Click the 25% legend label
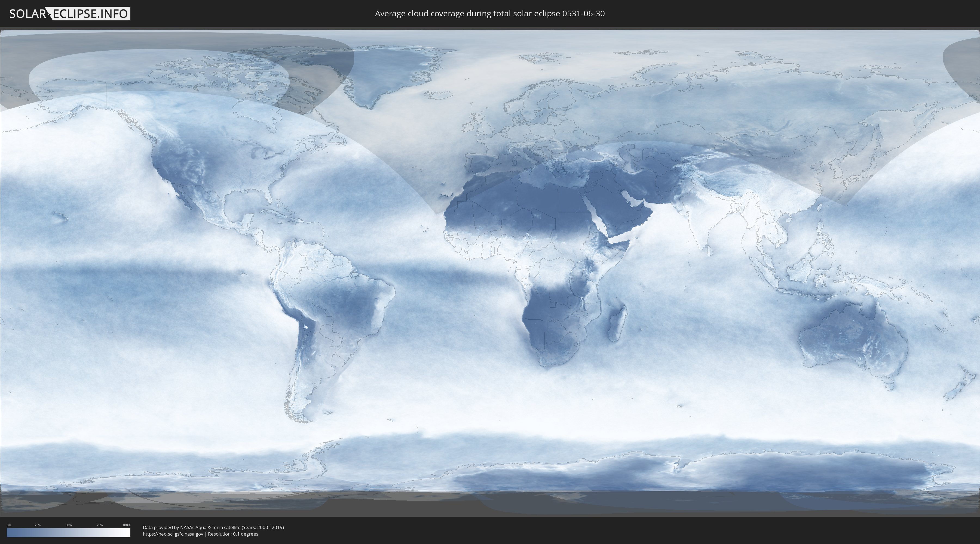The width and height of the screenshot is (980, 544). 38,525
